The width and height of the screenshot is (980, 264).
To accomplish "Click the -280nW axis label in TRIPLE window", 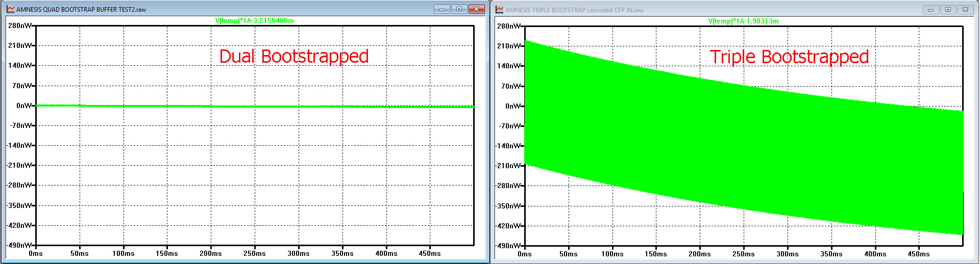I will tap(508, 186).
